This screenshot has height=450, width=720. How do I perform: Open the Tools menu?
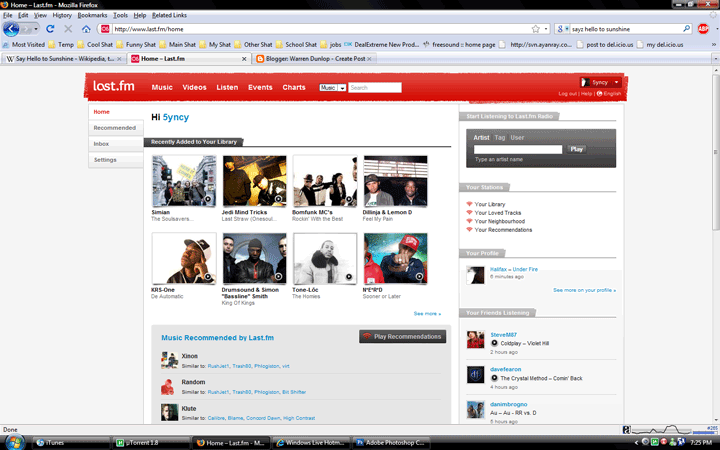(x=120, y=15)
